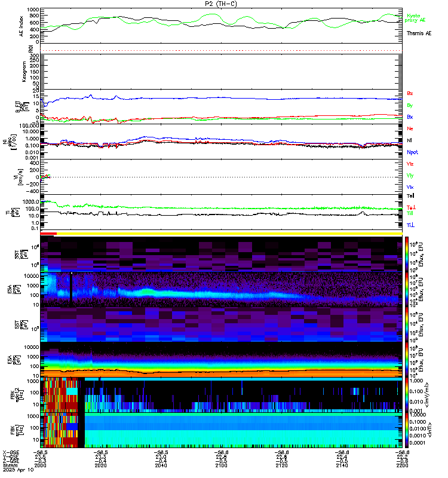Click the plot title P2 (TH-C)
This screenshot has height=478, width=448.
click(221, 4)
